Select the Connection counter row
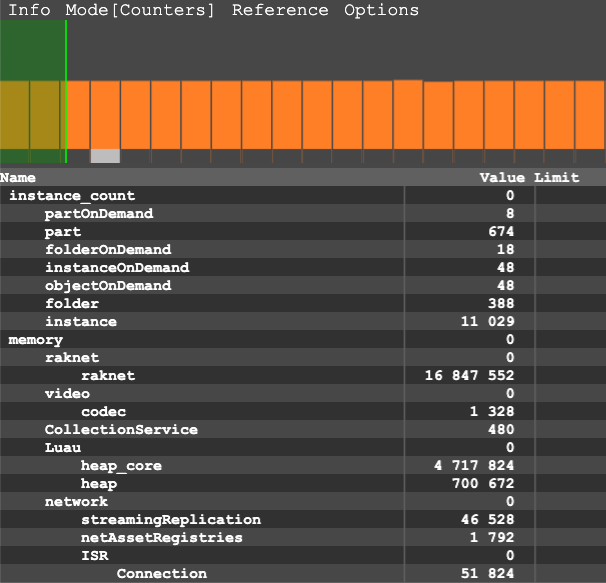Viewport: 606px width, 583px height. tap(303, 573)
